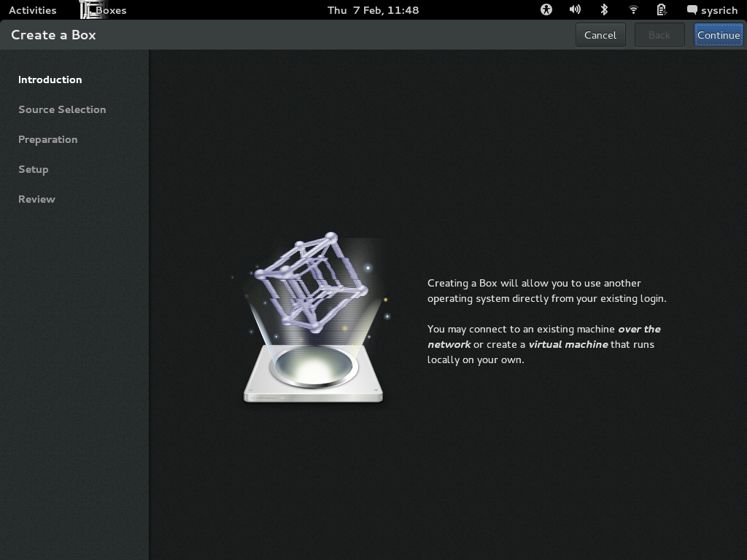Open the volume control icon
The height and width of the screenshot is (560, 747).
click(x=575, y=9)
